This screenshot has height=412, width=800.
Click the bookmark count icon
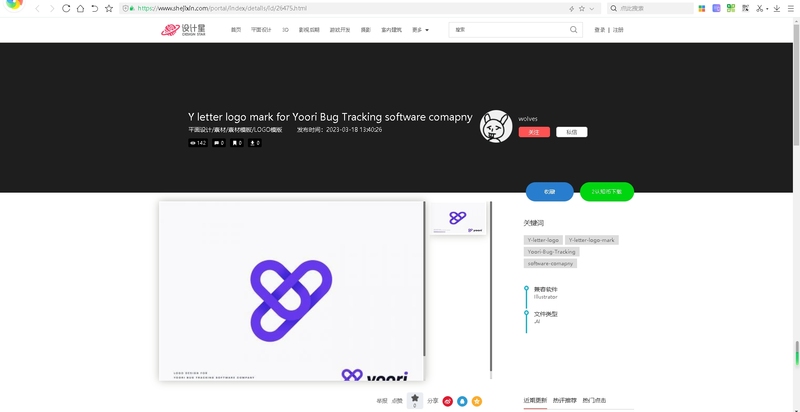[237, 143]
